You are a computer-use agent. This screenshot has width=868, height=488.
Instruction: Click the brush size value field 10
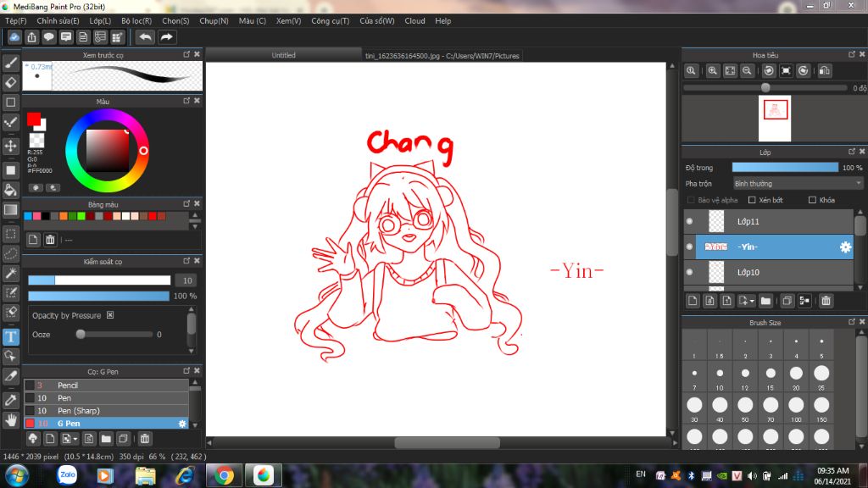[x=187, y=280]
